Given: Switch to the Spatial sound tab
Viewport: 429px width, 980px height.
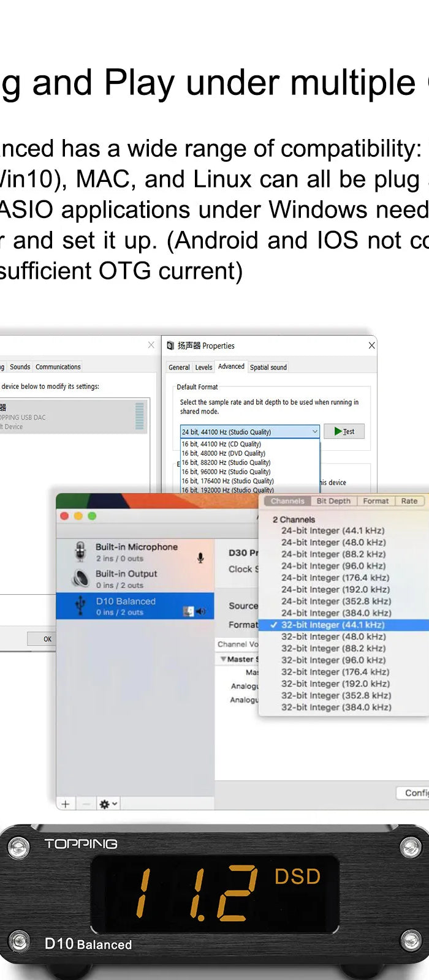Looking at the screenshot, I should pyautogui.click(x=268, y=367).
